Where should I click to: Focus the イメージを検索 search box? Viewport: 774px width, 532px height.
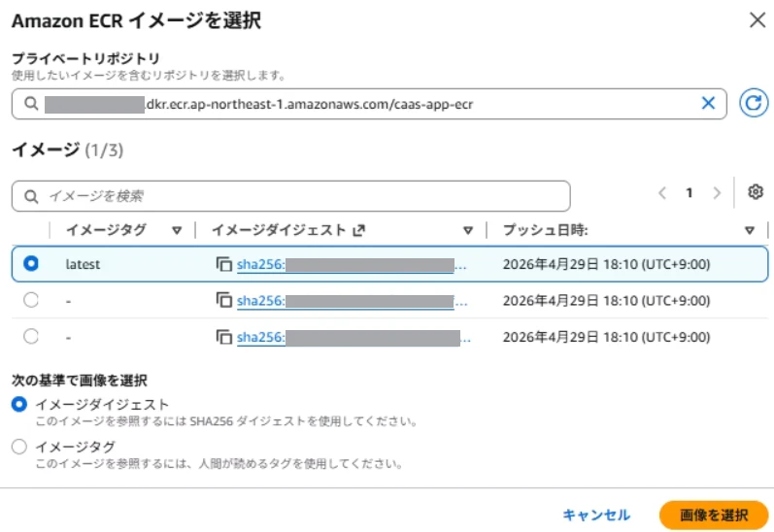(x=290, y=196)
